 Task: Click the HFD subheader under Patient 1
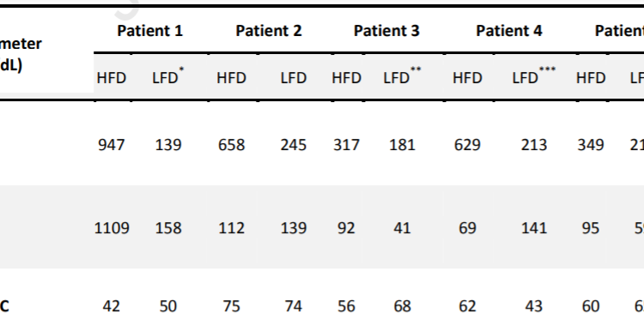pyautogui.click(x=112, y=78)
